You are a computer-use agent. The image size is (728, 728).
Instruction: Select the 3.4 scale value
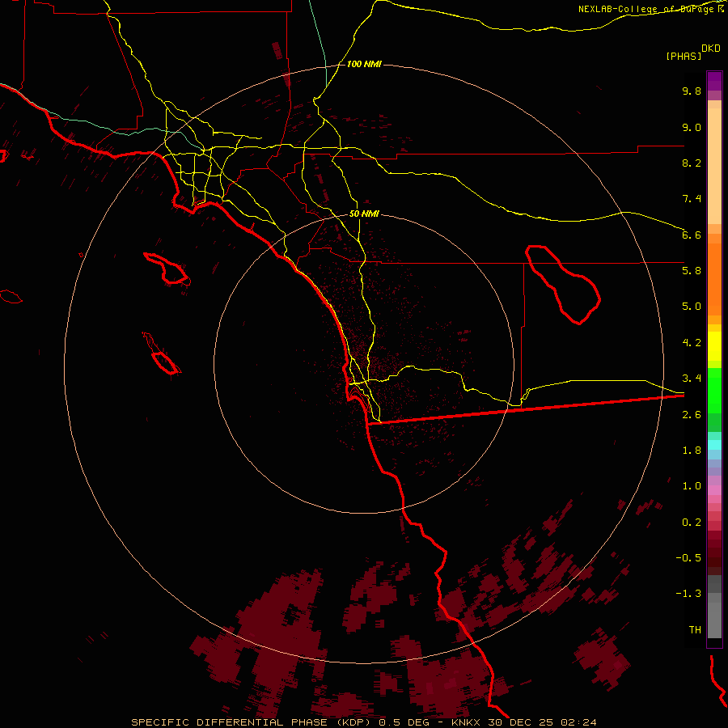pyautogui.click(x=692, y=379)
